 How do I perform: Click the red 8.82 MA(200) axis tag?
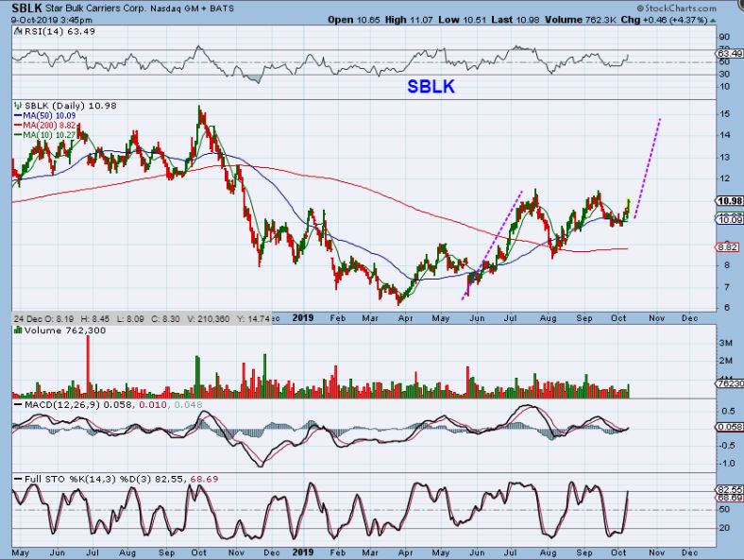(x=727, y=246)
